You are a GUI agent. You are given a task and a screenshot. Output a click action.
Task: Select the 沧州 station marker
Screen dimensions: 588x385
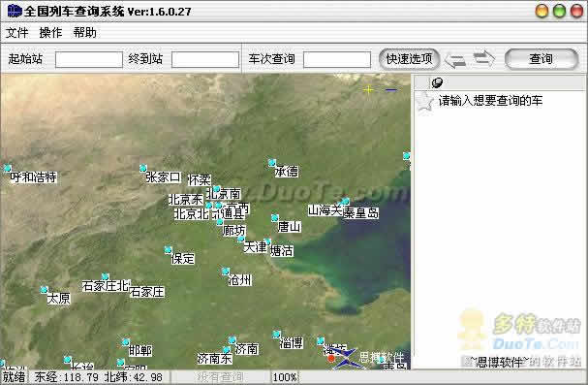pyautogui.click(x=225, y=271)
